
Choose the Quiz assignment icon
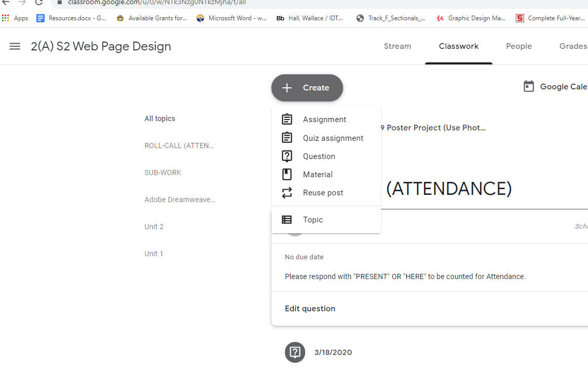[287, 138]
